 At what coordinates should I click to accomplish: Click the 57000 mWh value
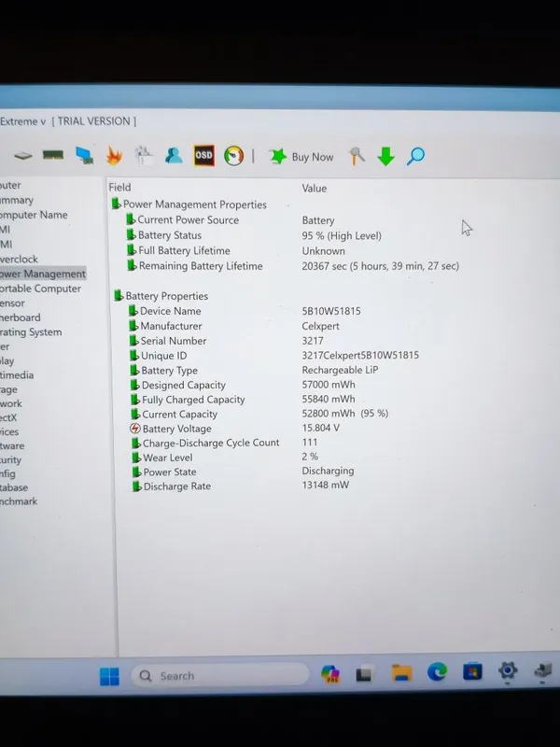click(329, 385)
